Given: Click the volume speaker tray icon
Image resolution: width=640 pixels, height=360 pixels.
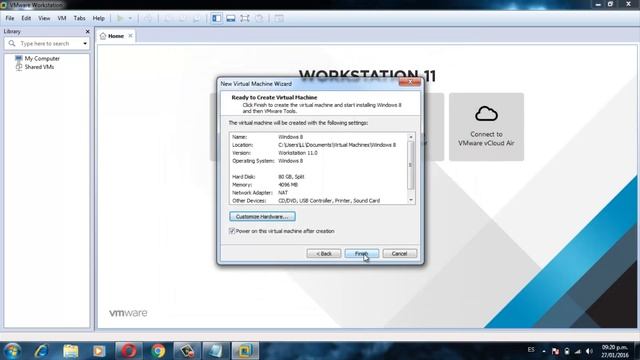Looking at the screenshot, I should [589, 351].
